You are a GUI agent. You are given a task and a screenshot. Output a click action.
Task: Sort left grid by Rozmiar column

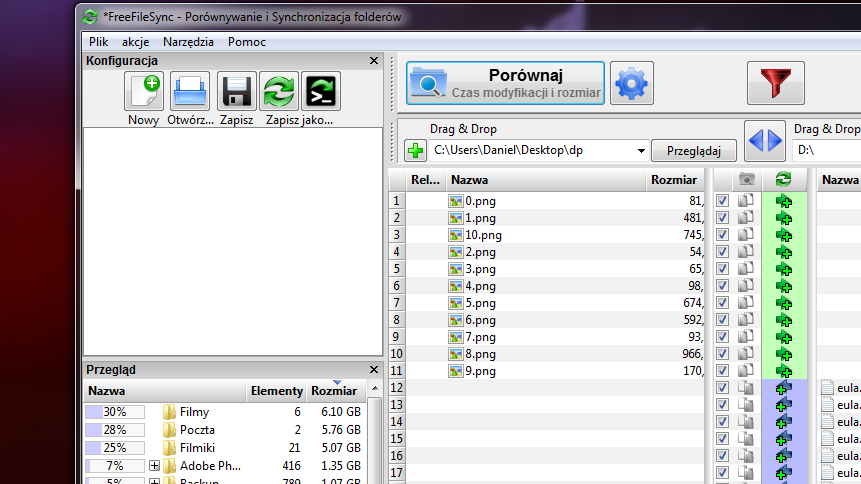point(674,180)
